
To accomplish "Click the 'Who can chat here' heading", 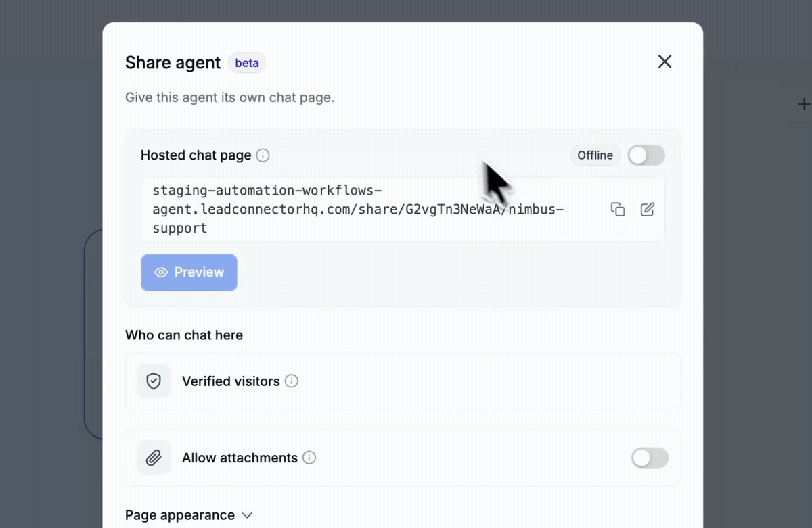I will [184, 335].
